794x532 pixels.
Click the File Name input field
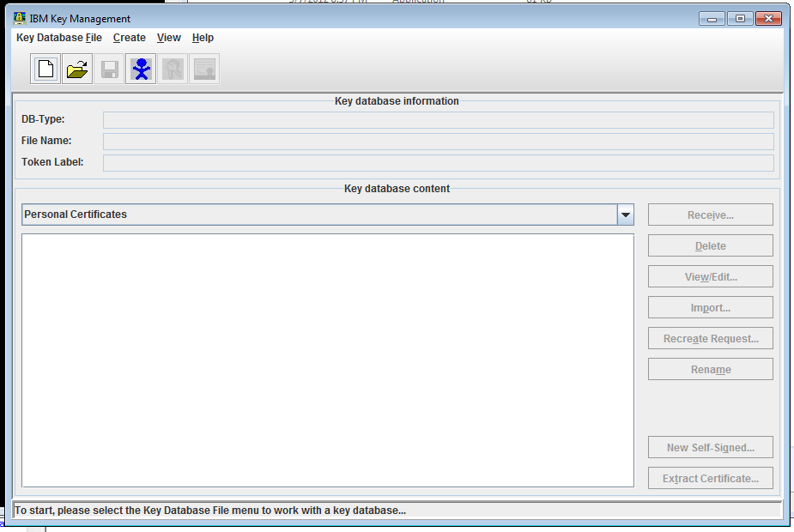coord(437,141)
